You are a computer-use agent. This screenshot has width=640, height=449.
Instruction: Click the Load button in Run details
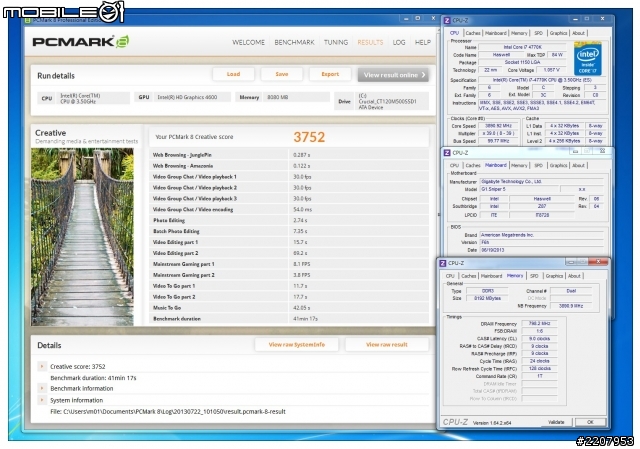[233, 74]
